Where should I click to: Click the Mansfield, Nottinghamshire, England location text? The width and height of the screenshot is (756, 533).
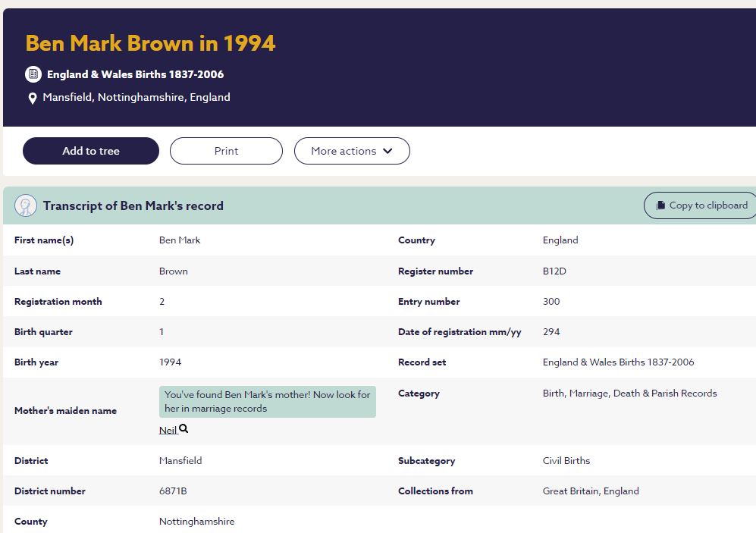[x=136, y=97]
